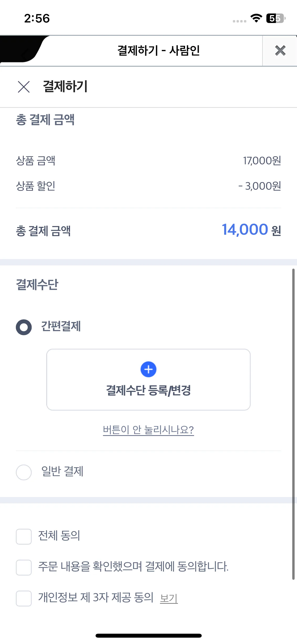297x644 pixels.
Task: Tap the cellular signal dots
Action: [239, 21]
